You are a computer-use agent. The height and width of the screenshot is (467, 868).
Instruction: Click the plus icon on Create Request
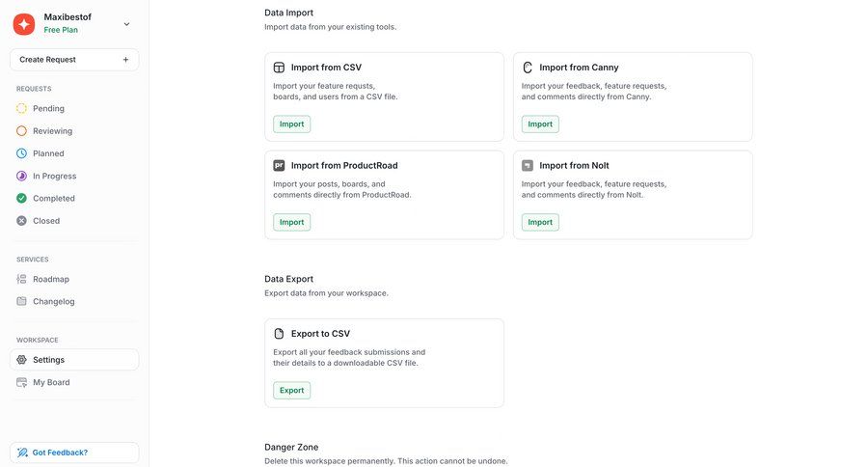(125, 60)
